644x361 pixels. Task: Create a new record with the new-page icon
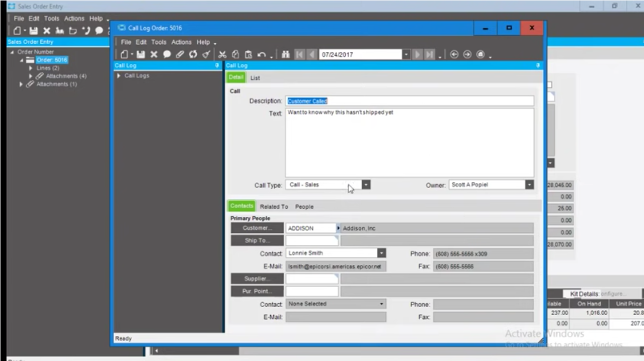[x=124, y=54]
